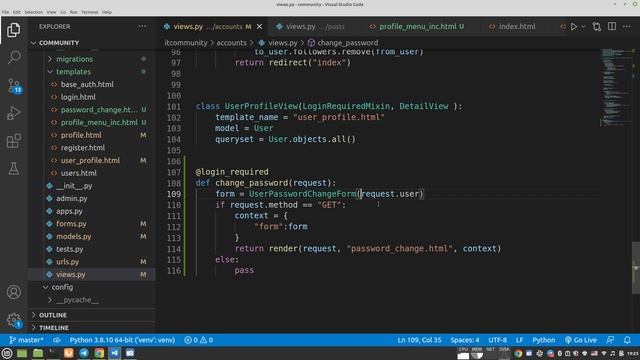The width and height of the screenshot is (640, 360).
Task: Change language mode Python
Action: click(544, 340)
